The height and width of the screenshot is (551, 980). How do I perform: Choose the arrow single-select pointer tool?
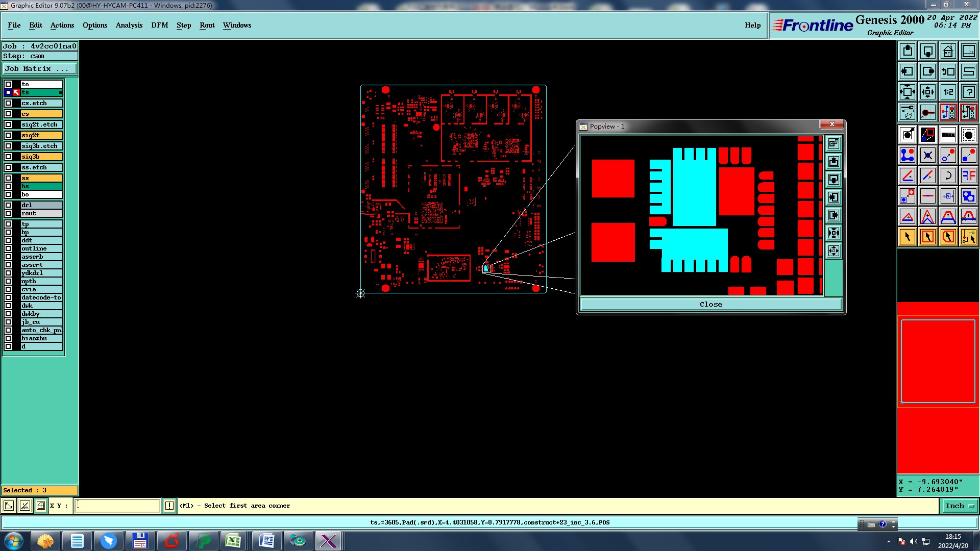pos(907,237)
